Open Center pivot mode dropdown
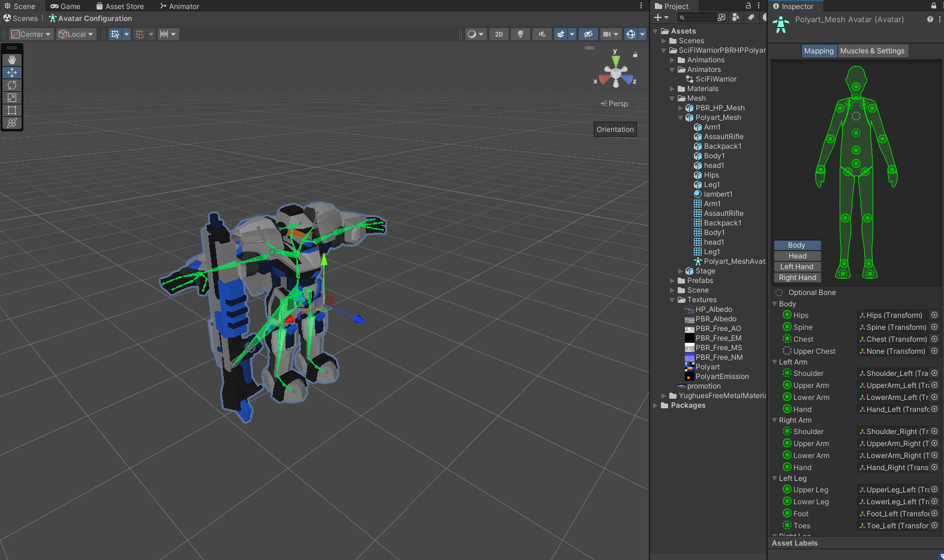Image resolution: width=944 pixels, height=560 pixels. click(32, 34)
